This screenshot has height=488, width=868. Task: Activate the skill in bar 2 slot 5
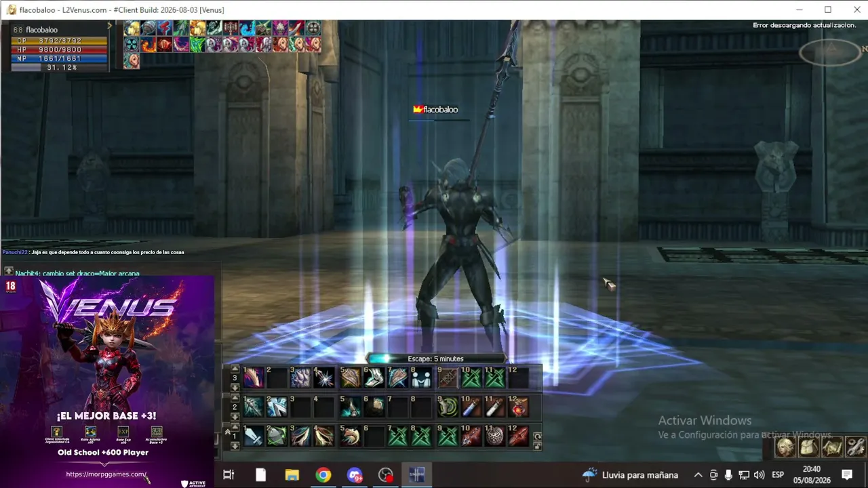tap(351, 407)
